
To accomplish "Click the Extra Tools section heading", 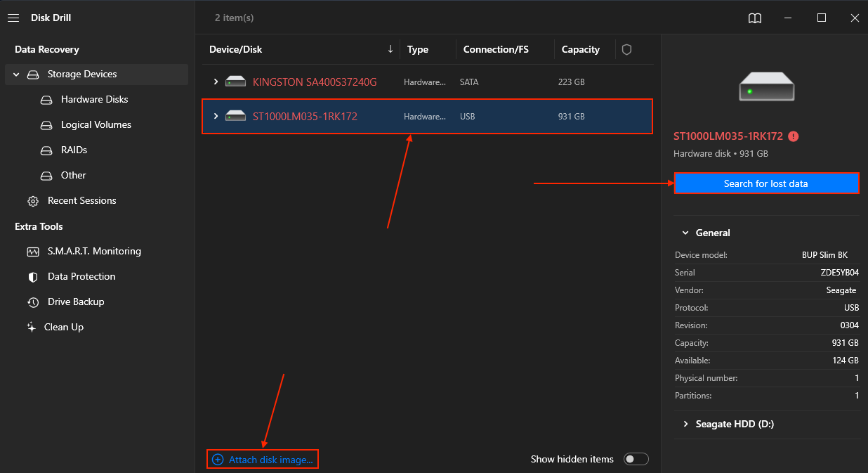I will (x=39, y=227).
